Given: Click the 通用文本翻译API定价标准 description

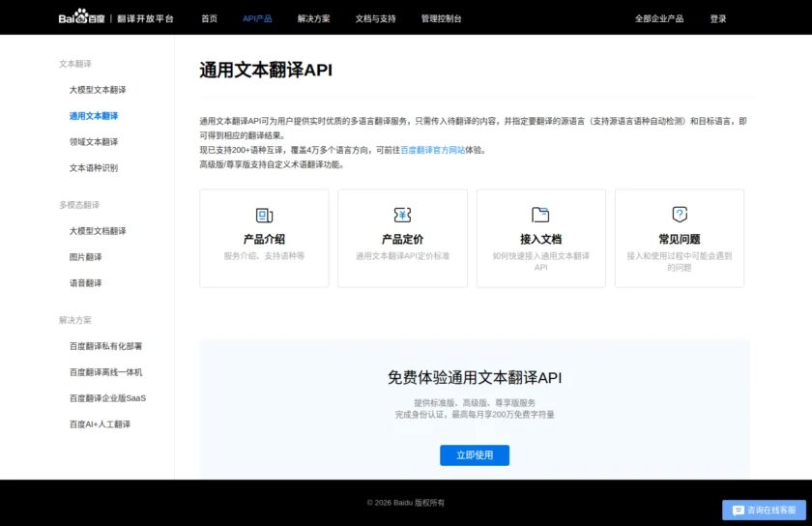Looking at the screenshot, I should (x=402, y=255).
